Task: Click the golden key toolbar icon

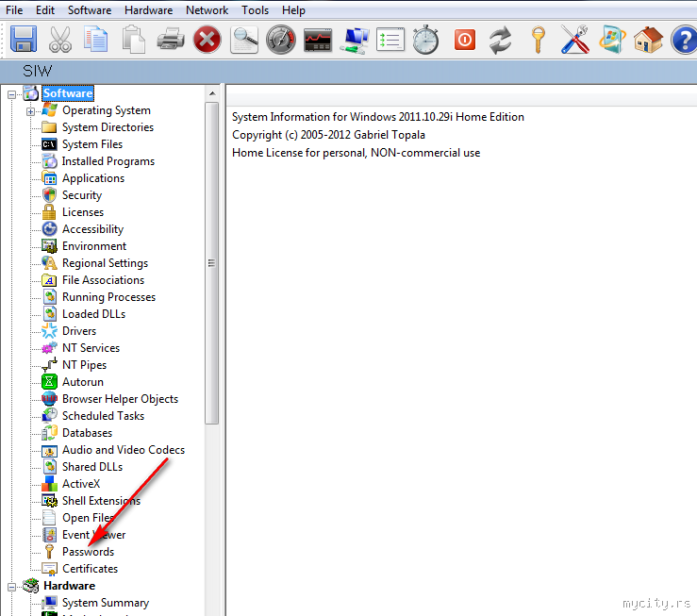Action: (538, 40)
